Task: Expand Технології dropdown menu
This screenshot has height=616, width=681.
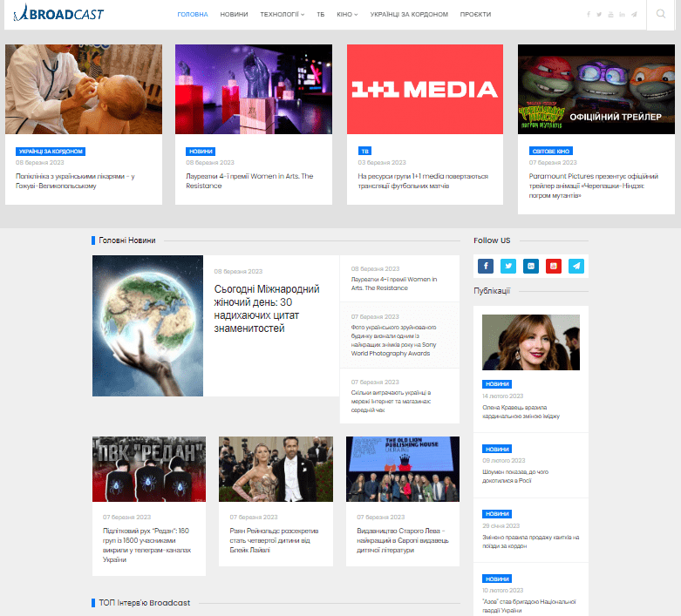Action: pos(283,14)
